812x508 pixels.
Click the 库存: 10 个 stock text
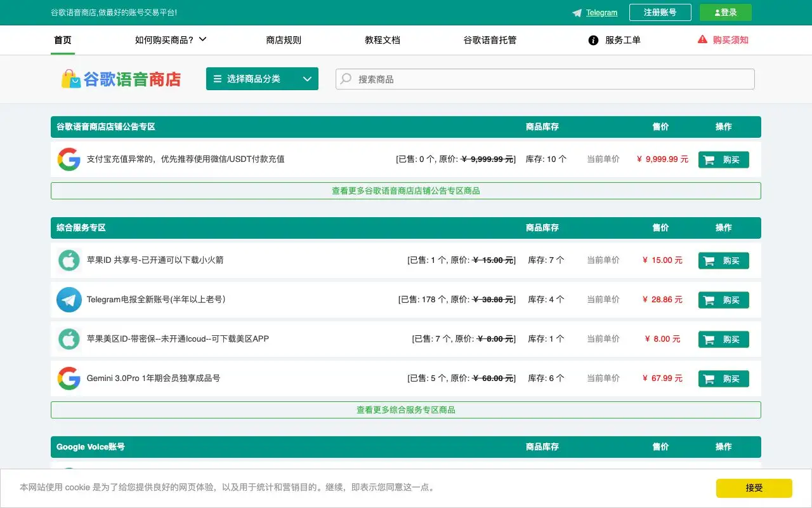pyautogui.click(x=546, y=159)
